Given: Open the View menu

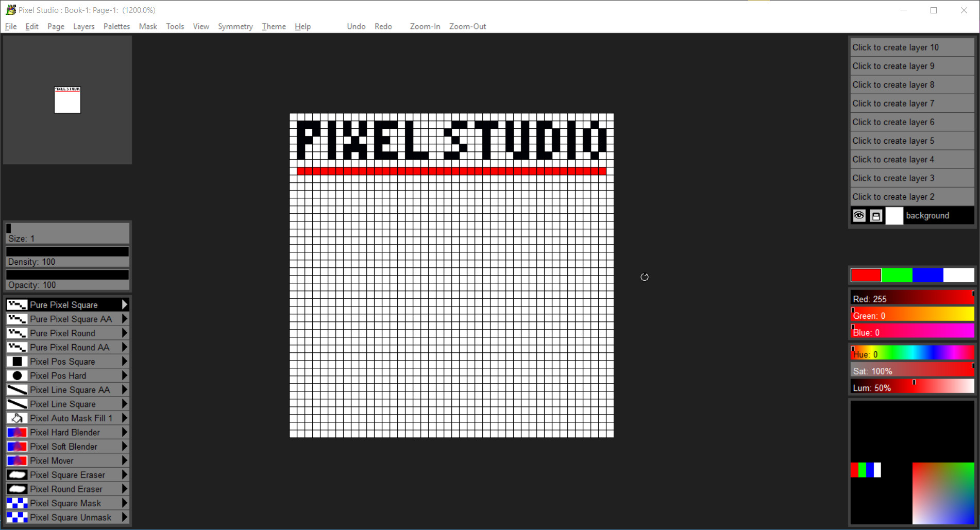Looking at the screenshot, I should (x=201, y=26).
